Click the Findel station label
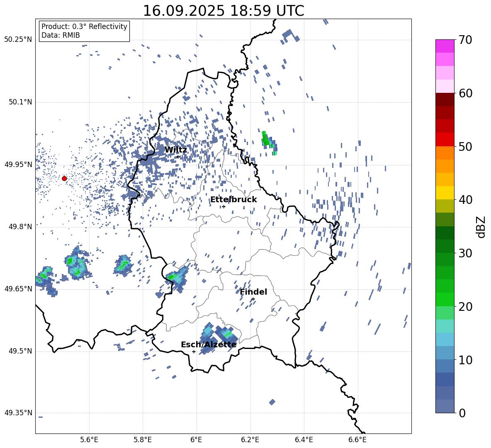Image resolution: width=491 pixels, height=448 pixels. 253,292
